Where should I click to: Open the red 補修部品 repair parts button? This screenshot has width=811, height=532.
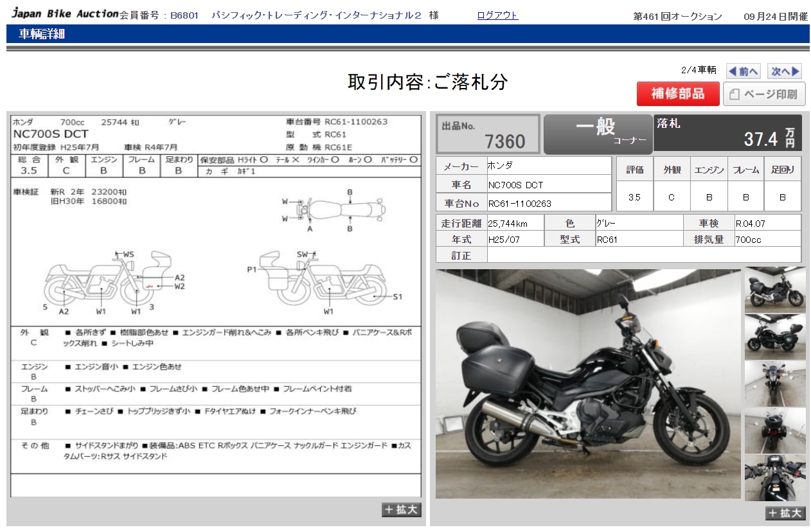point(678,94)
